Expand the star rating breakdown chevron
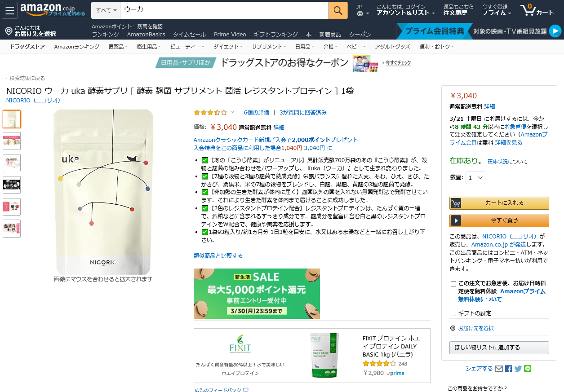Screen dimensions: 564x392 [233, 112]
